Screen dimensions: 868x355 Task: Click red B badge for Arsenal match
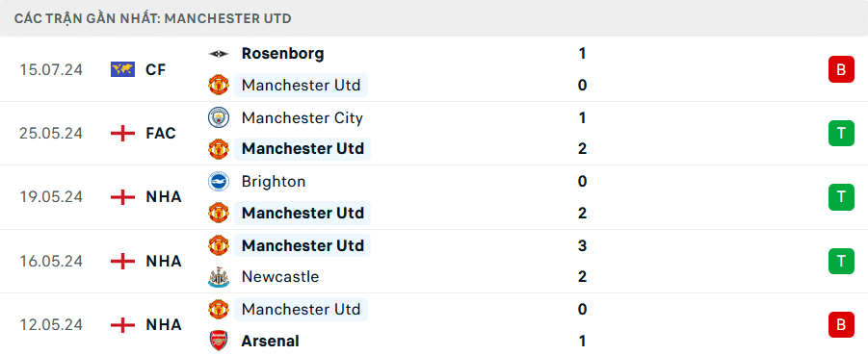click(841, 324)
